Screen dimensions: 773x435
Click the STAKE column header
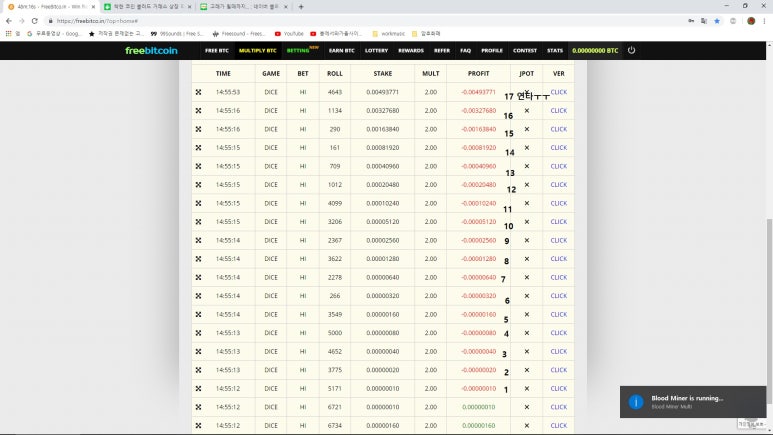(383, 73)
